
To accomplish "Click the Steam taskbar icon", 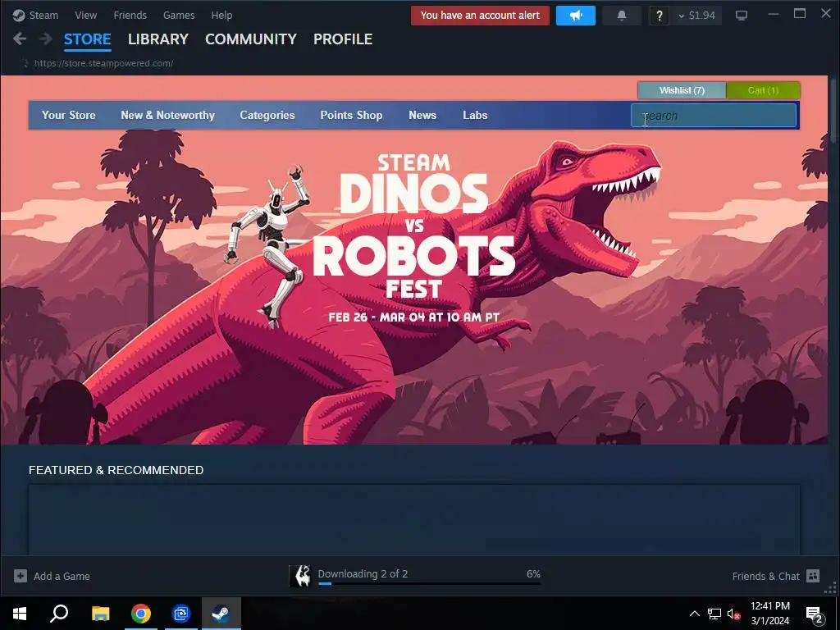I will pyautogui.click(x=221, y=614).
